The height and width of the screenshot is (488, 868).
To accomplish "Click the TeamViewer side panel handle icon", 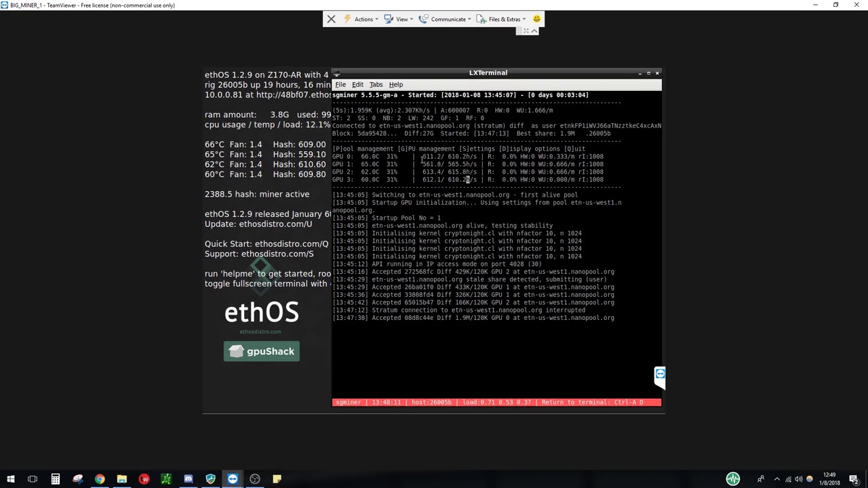I will tap(660, 374).
